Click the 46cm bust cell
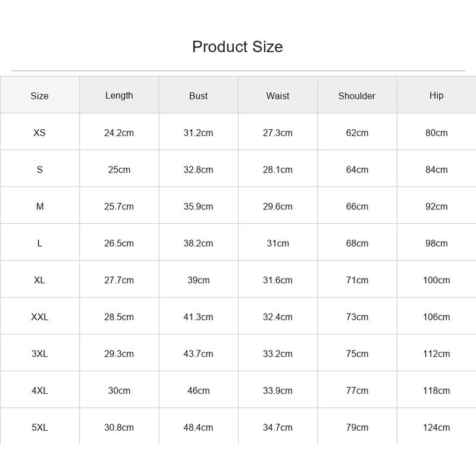 pos(198,390)
